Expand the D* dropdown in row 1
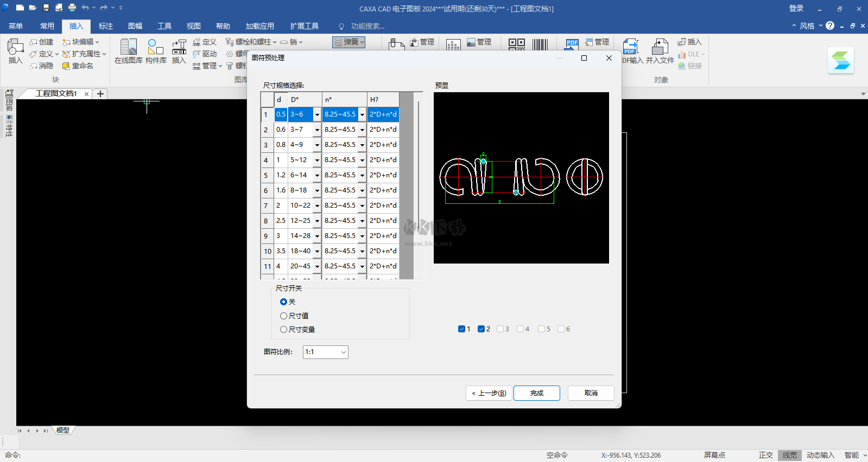 pyautogui.click(x=317, y=114)
